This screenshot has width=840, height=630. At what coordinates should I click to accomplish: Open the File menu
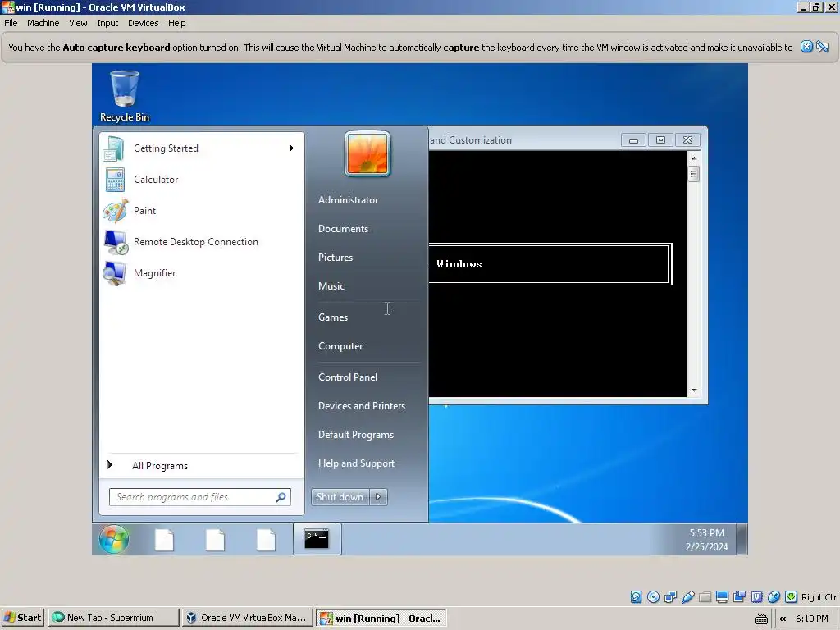11,23
